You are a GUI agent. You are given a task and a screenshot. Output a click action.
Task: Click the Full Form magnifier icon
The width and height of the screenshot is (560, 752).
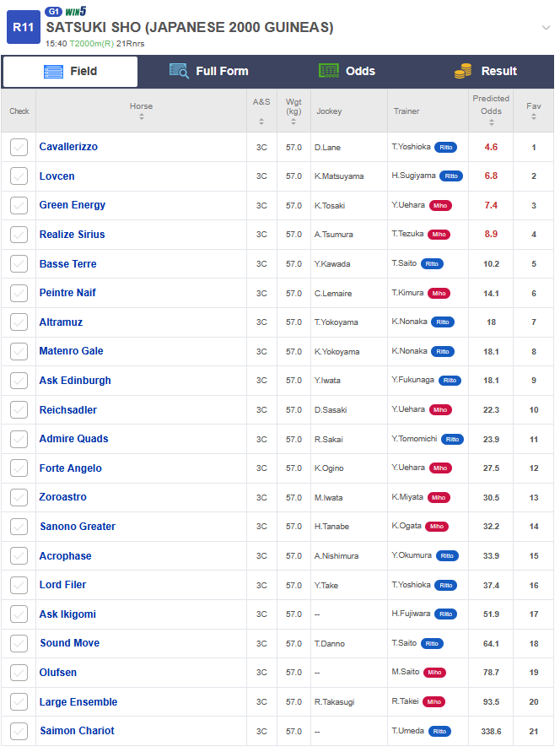pyautogui.click(x=179, y=71)
